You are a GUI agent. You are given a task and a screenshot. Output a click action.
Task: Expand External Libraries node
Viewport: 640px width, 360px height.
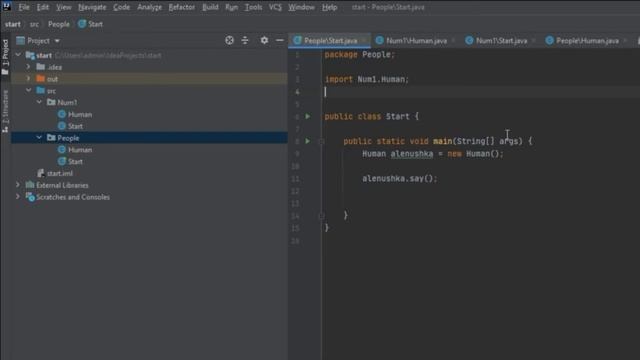pos(18,185)
